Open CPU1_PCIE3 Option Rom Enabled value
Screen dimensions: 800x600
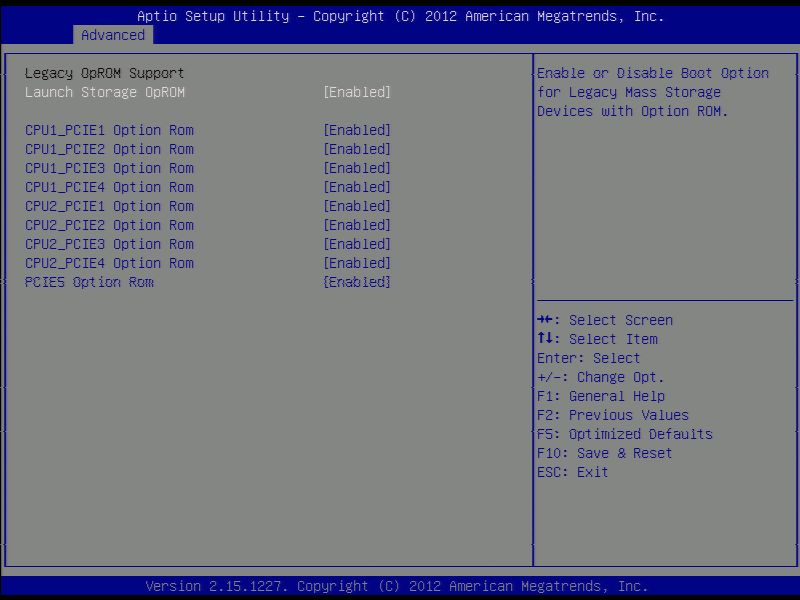(x=357, y=168)
